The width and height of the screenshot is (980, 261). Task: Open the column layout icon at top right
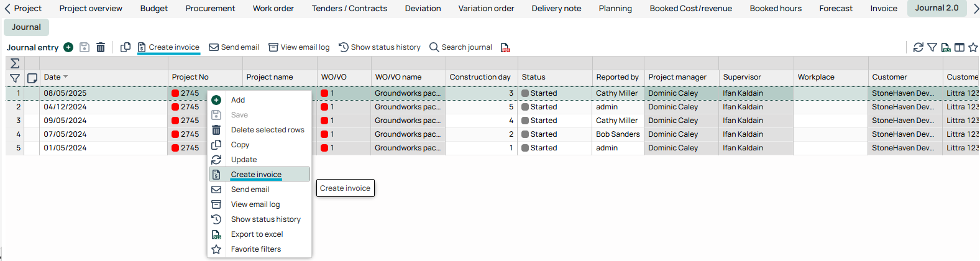coord(959,47)
